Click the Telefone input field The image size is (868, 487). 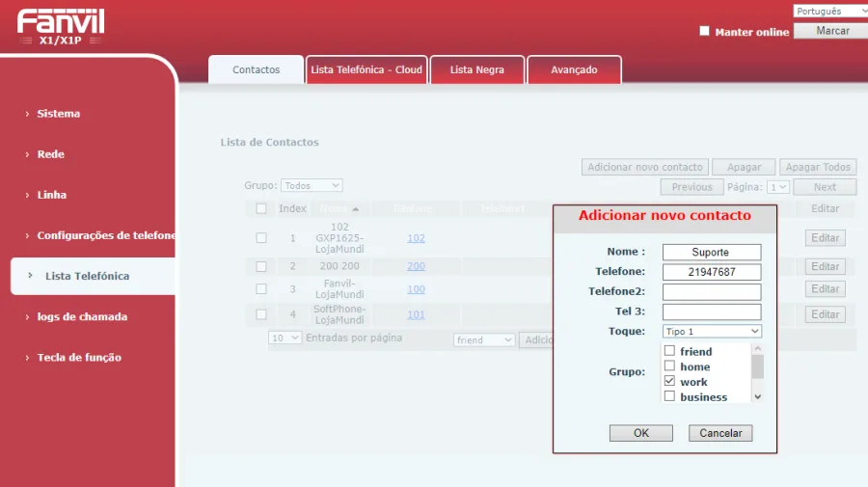[x=712, y=272]
